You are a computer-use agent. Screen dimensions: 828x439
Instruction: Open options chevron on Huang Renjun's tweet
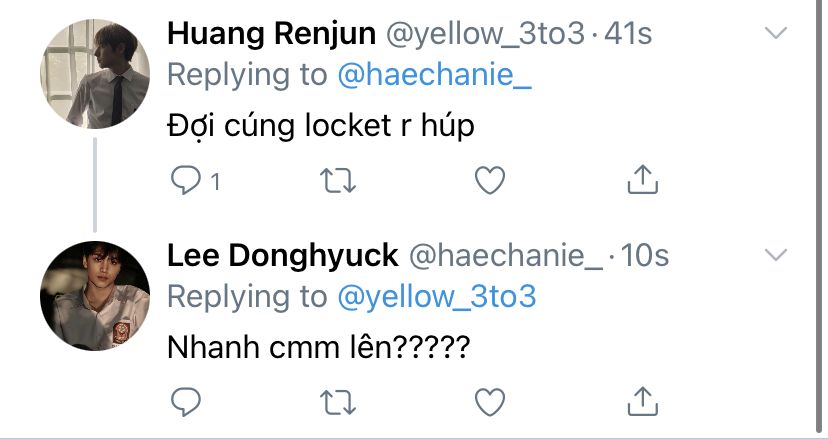click(776, 34)
